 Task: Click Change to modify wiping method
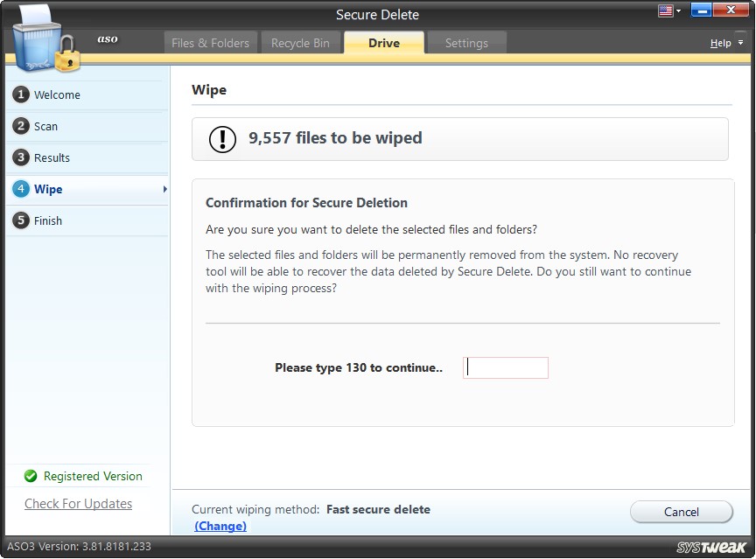click(220, 526)
